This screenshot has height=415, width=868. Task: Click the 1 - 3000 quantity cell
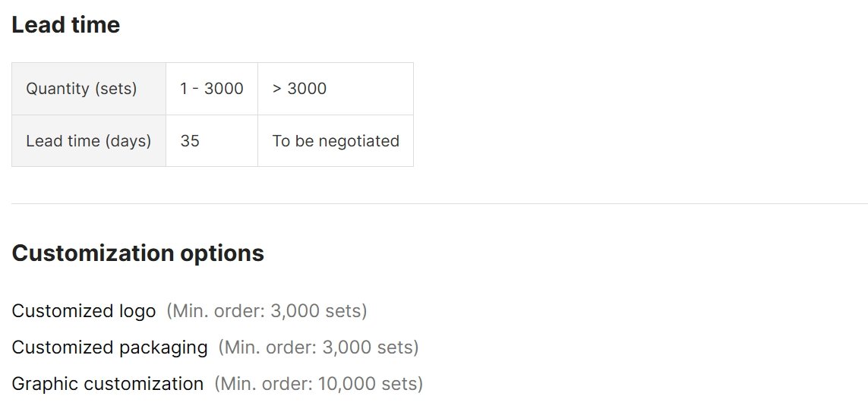(x=211, y=89)
